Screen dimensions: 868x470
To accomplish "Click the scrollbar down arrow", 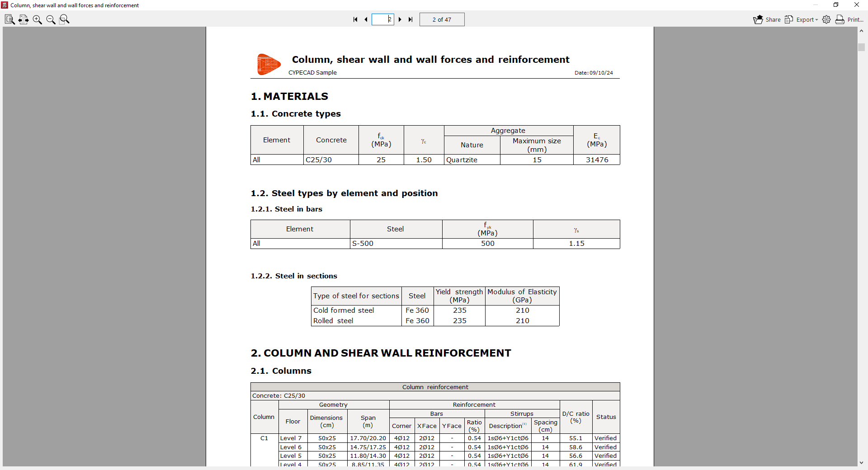I will pyautogui.click(x=861, y=462).
